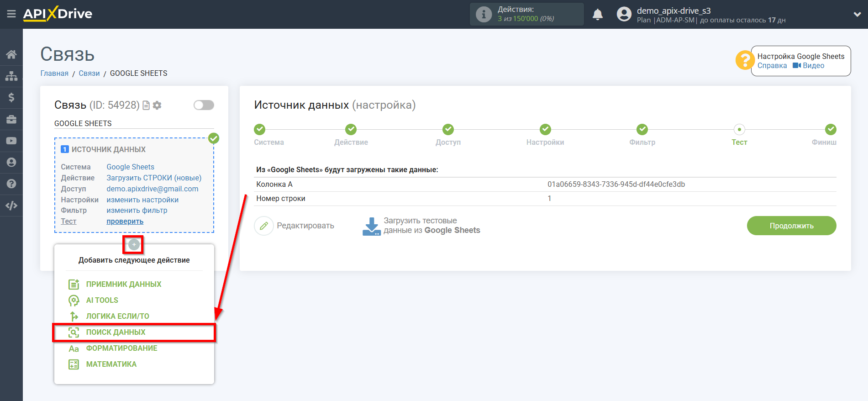
Task: Click the Колонка А value cell
Action: pyautogui.click(x=616, y=185)
